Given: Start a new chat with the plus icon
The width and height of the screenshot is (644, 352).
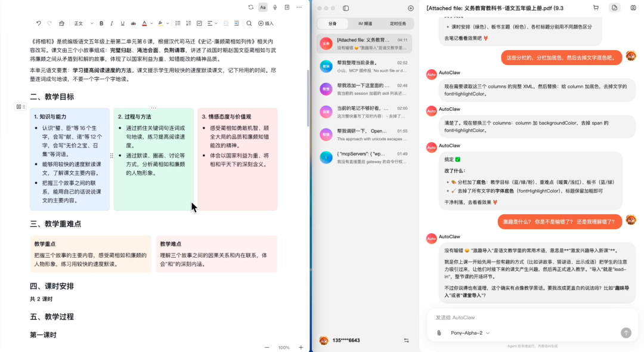Looking at the screenshot, I should click(x=410, y=8).
